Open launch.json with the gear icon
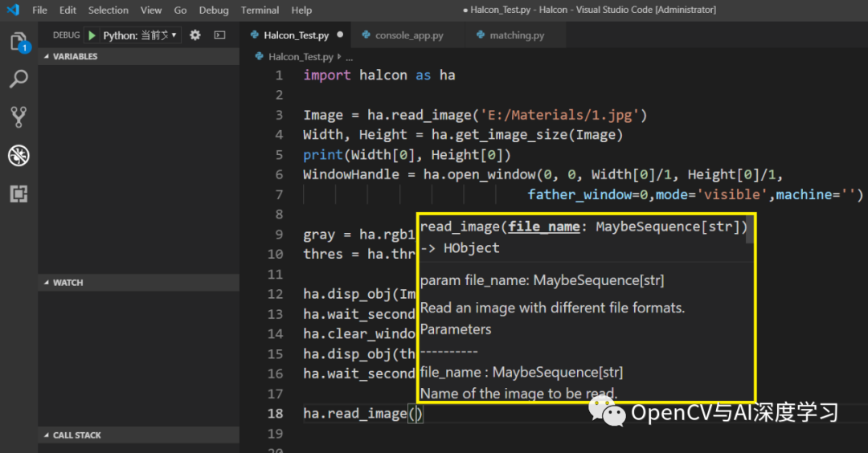This screenshot has width=868, height=453. 194,35
